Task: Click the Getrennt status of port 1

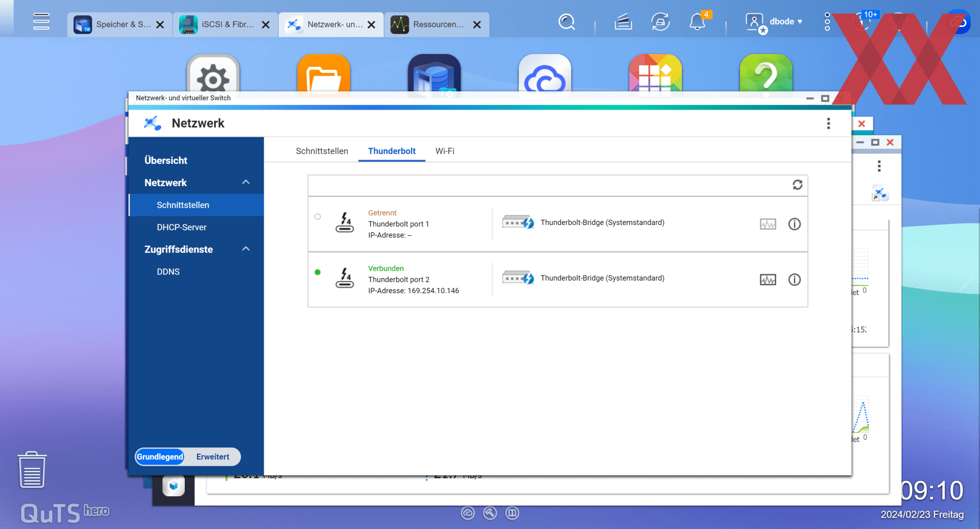Action: coord(382,213)
